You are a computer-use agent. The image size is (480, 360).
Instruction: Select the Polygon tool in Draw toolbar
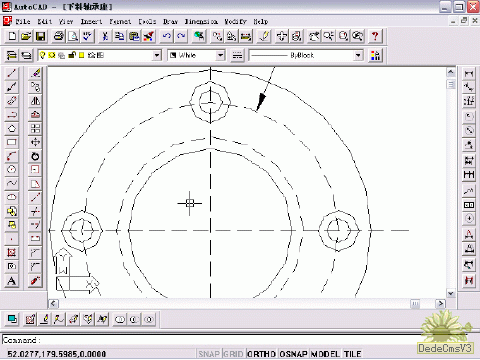(12, 128)
